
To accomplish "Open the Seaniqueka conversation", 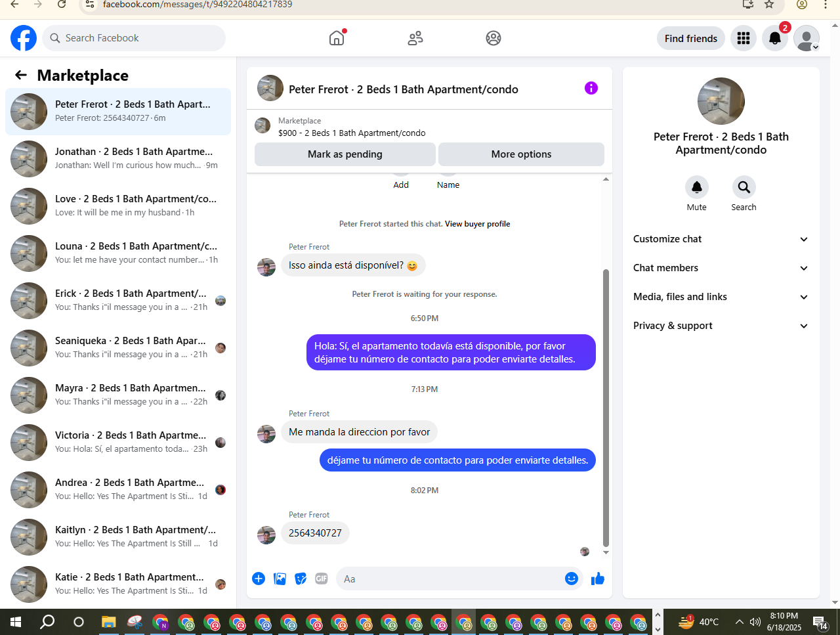I will click(118, 348).
